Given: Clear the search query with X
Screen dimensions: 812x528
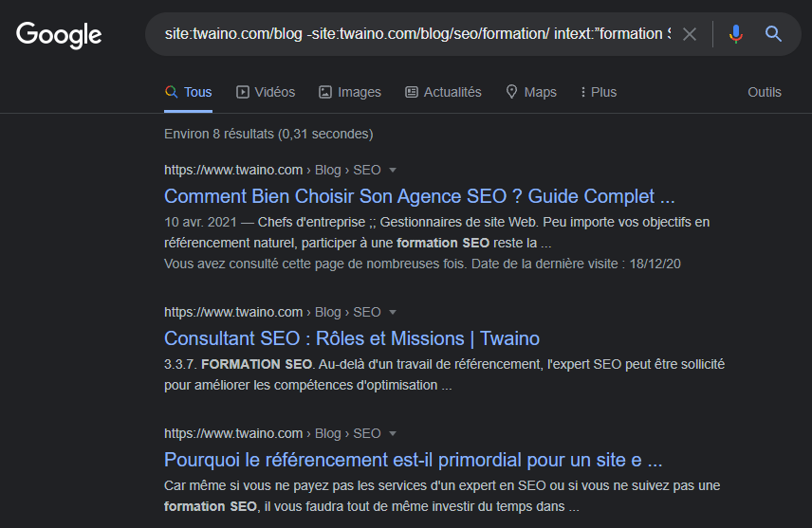Looking at the screenshot, I should (690, 34).
